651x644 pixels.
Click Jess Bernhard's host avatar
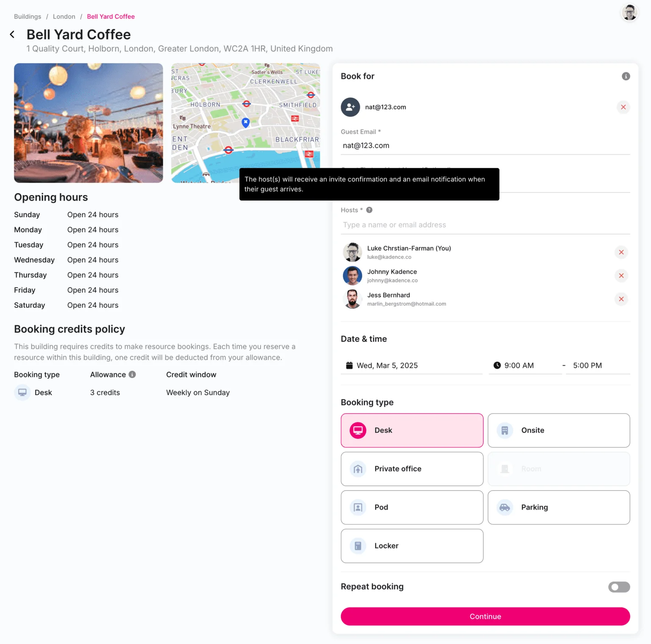[352, 299]
